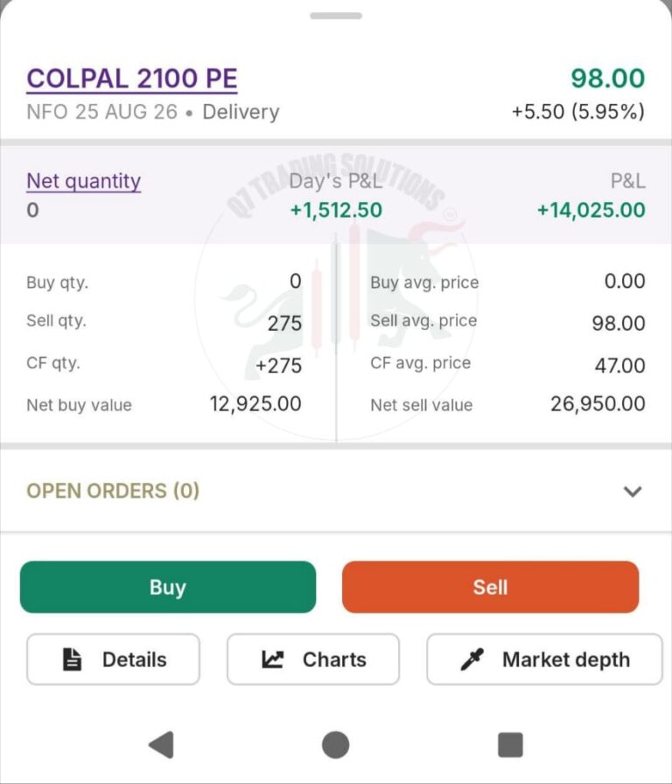Open the Charts button
672x784 pixels.
313,659
